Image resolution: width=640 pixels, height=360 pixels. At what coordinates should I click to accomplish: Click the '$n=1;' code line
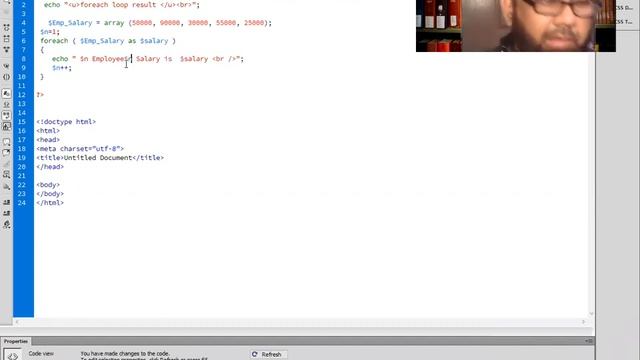(x=50, y=32)
